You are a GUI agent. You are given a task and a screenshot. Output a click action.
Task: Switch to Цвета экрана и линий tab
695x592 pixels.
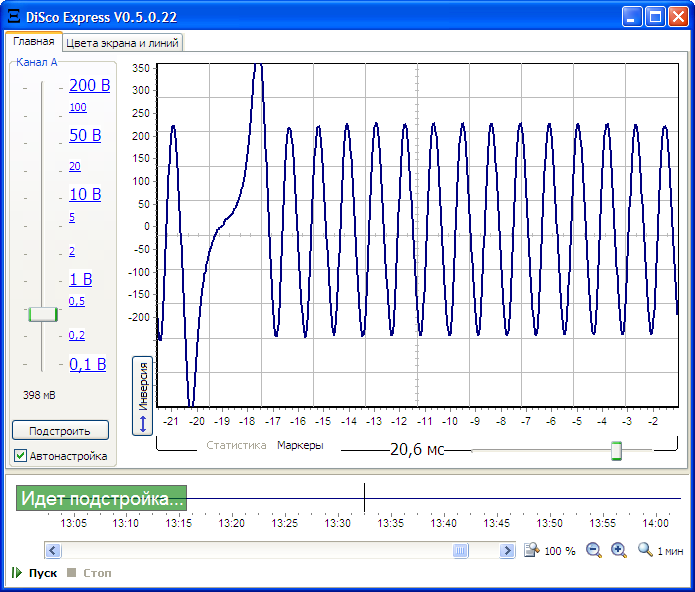tap(122, 43)
